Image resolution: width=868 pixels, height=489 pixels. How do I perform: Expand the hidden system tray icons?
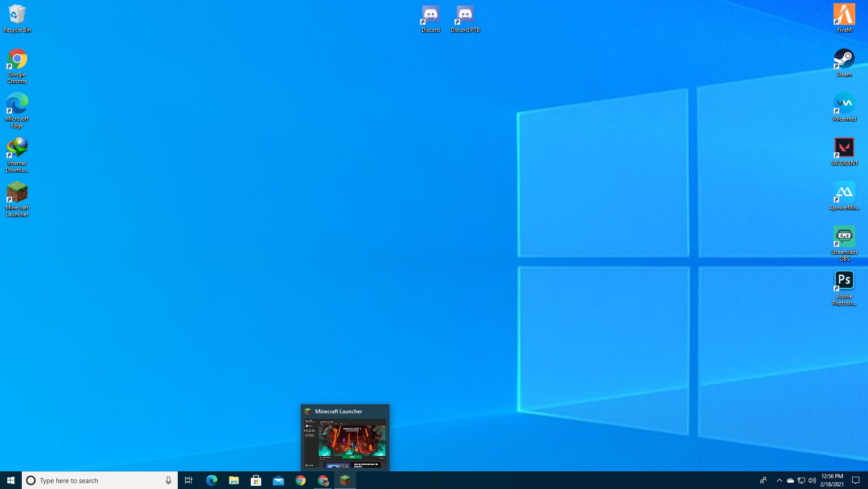[779, 480]
